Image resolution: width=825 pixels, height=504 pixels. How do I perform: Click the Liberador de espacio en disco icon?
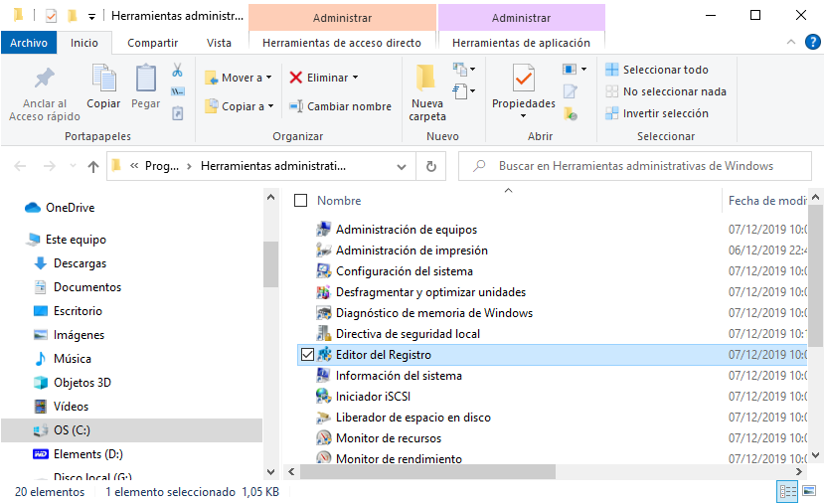point(323,418)
